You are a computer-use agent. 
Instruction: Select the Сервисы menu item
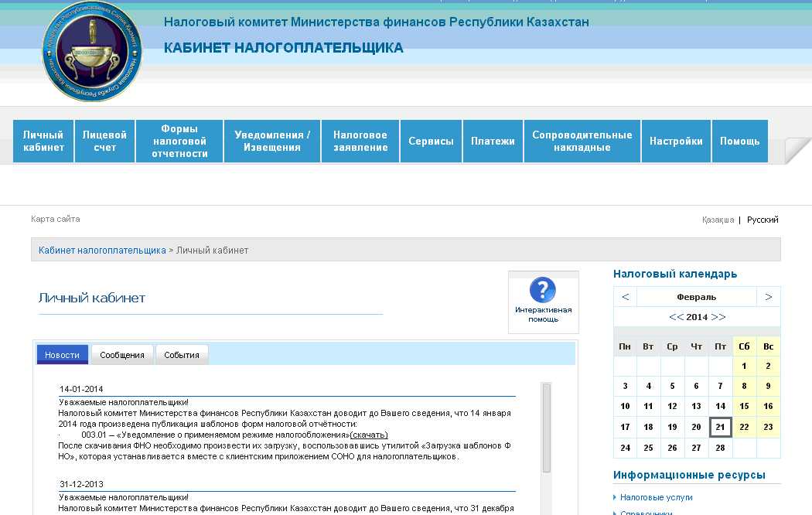pos(431,142)
